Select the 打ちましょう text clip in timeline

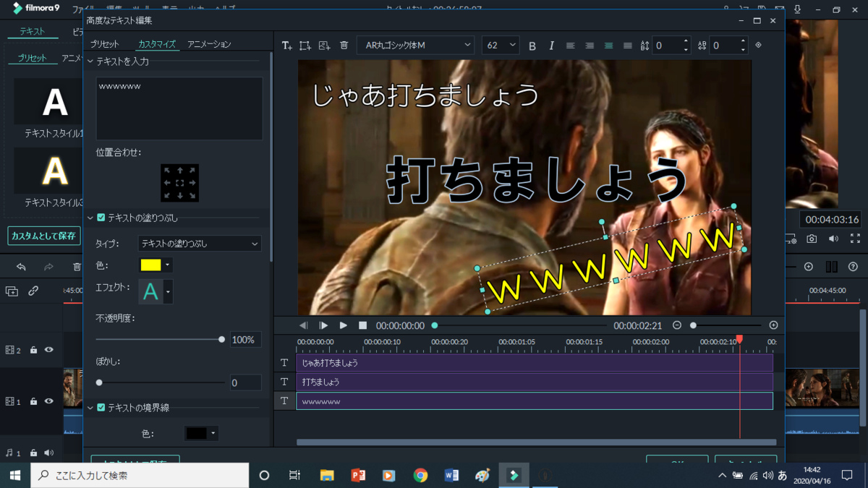tap(534, 382)
